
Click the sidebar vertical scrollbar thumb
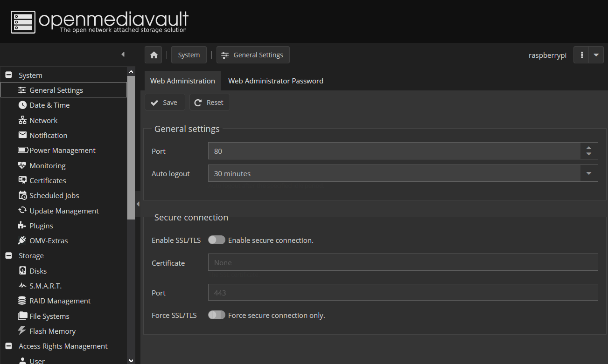[x=131, y=147]
